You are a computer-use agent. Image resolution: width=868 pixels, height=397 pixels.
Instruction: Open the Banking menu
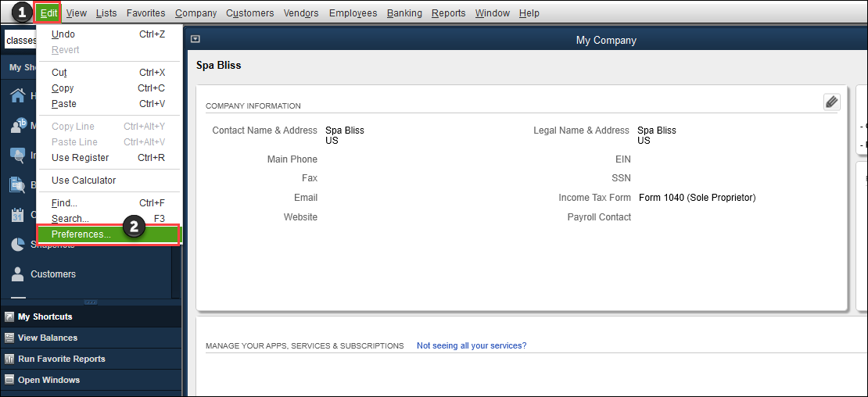point(404,13)
